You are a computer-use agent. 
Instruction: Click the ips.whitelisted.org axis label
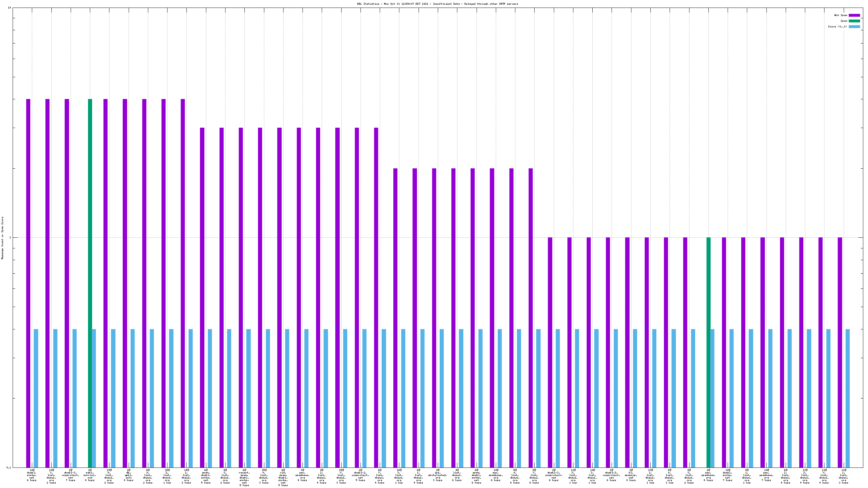point(437,475)
